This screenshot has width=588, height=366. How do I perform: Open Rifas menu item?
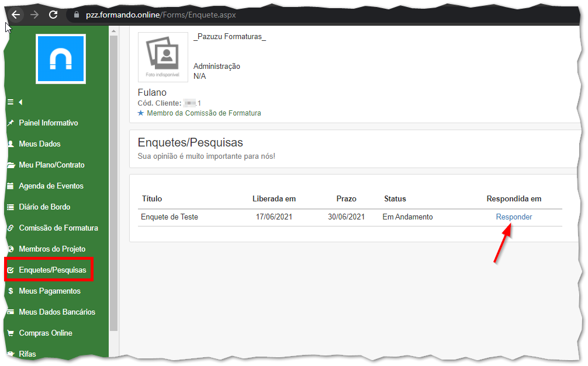(x=27, y=354)
